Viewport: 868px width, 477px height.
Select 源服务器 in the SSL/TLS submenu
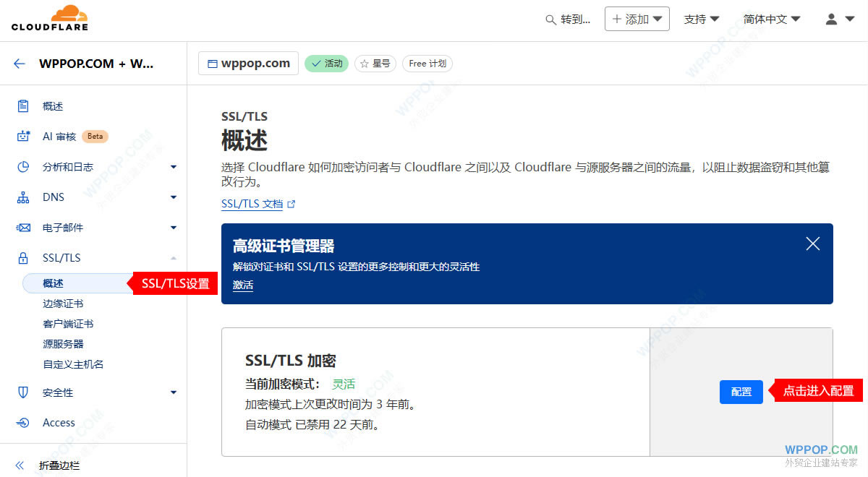click(63, 343)
